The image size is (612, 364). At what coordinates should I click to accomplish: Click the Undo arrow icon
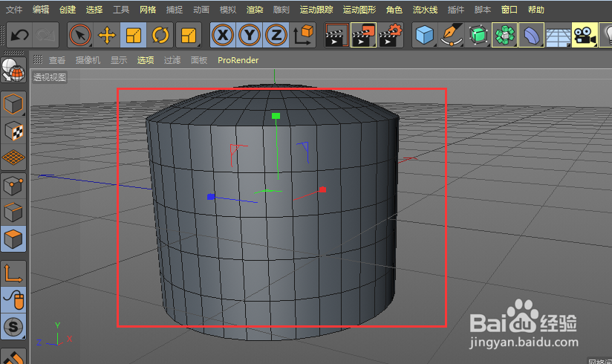pyautogui.click(x=20, y=35)
